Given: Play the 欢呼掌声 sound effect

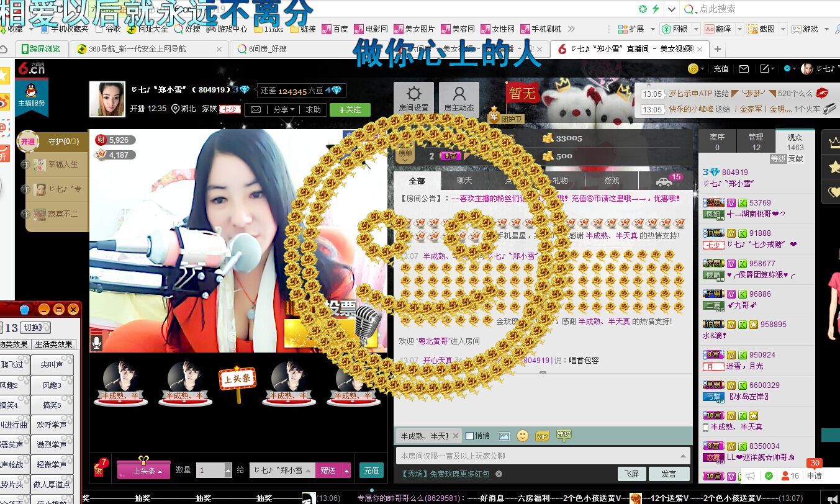Looking at the screenshot, I should click(52, 425).
